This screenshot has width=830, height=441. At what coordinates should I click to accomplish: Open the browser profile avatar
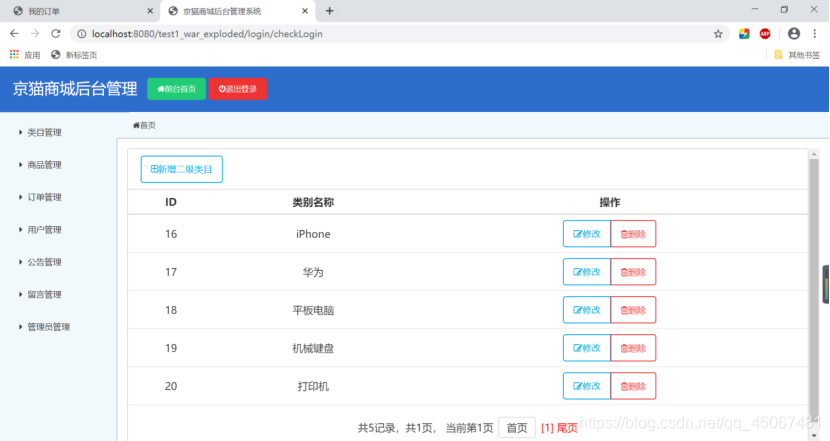click(793, 34)
